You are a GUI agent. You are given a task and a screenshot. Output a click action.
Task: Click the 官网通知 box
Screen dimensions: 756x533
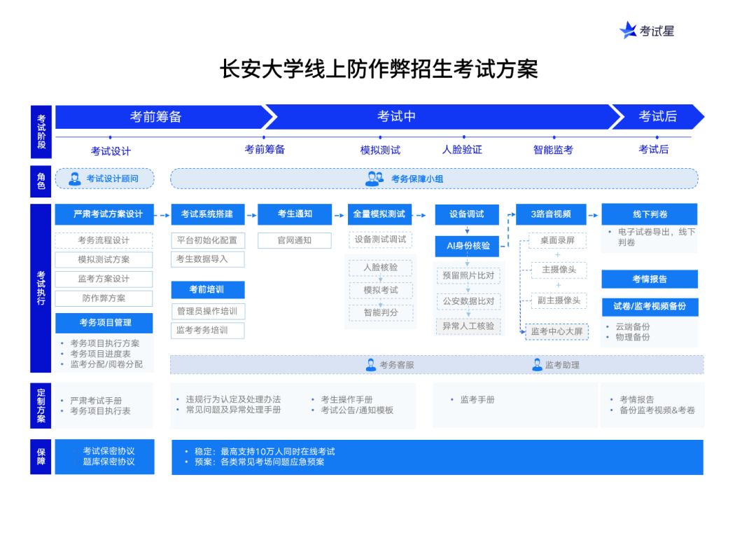tap(295, 240)
